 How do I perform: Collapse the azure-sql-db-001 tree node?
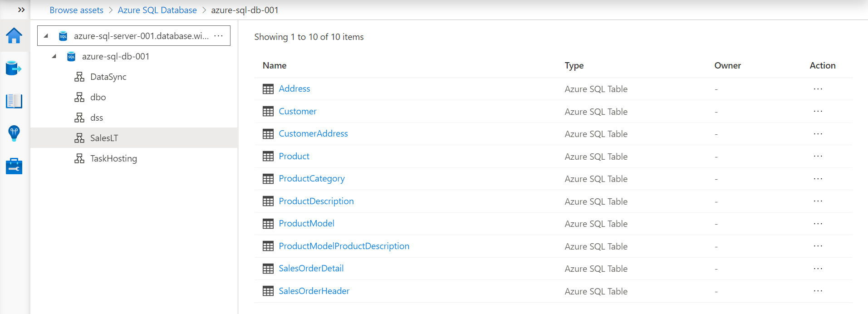tap(54, 56)
